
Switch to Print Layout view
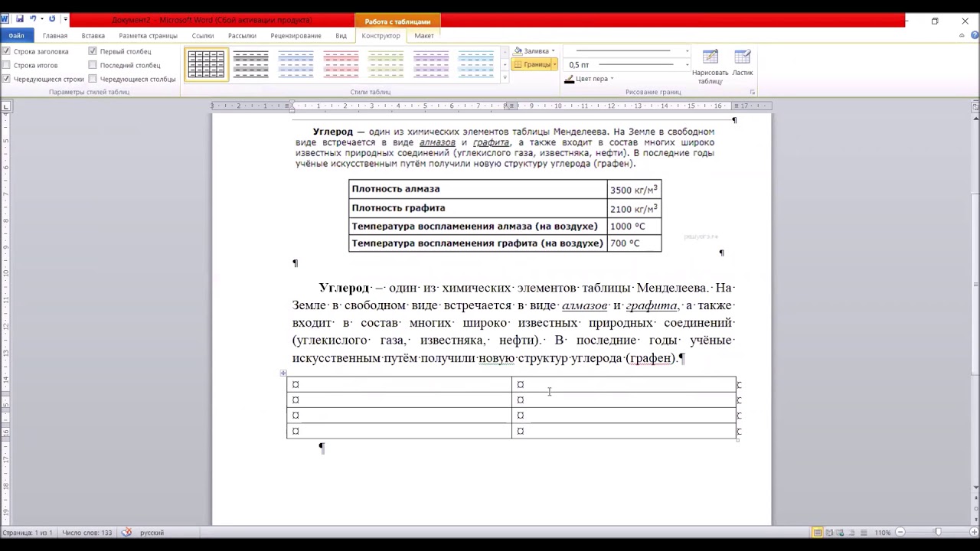[x=818, y=533]
